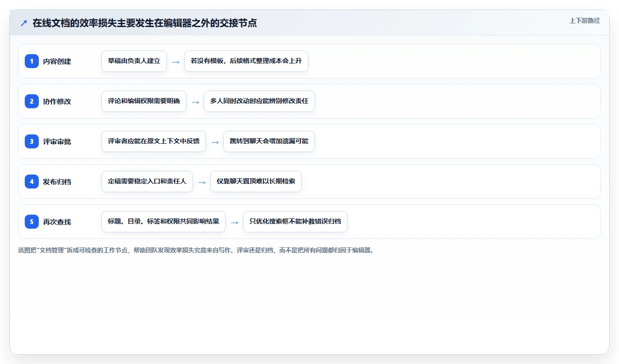Choose the 仅靠聊天置顶难以长期检索 chip
Image resolution: width=619 pixels, height=364 pixels.
click(256, 182)
